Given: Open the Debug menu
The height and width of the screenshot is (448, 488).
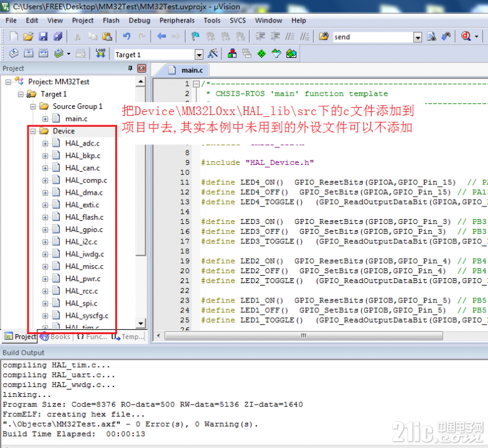Looking at the screenshot, I should tap(139, 21).
